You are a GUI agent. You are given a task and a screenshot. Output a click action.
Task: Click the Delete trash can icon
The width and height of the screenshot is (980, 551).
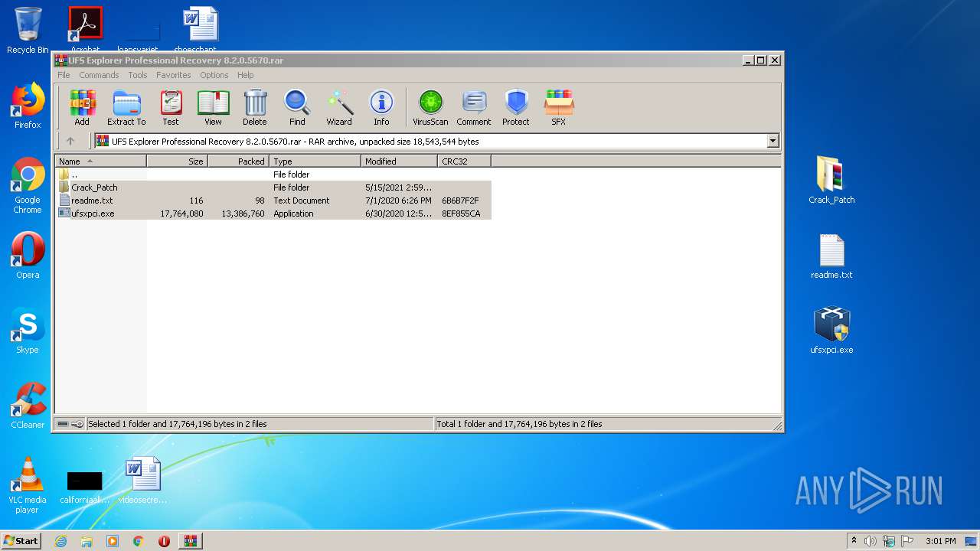click(255, 108)
